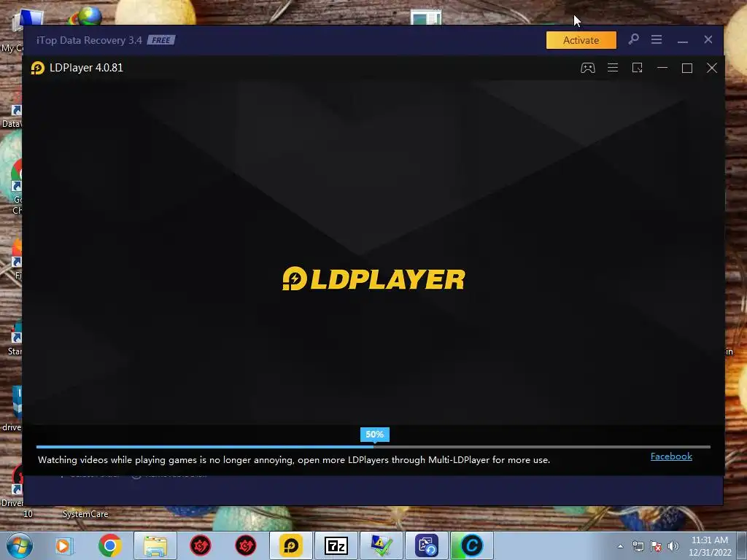Launch the media player from taskbar
Image resolution: width=747 pixels, height=560 pixels.
(64, 545)
